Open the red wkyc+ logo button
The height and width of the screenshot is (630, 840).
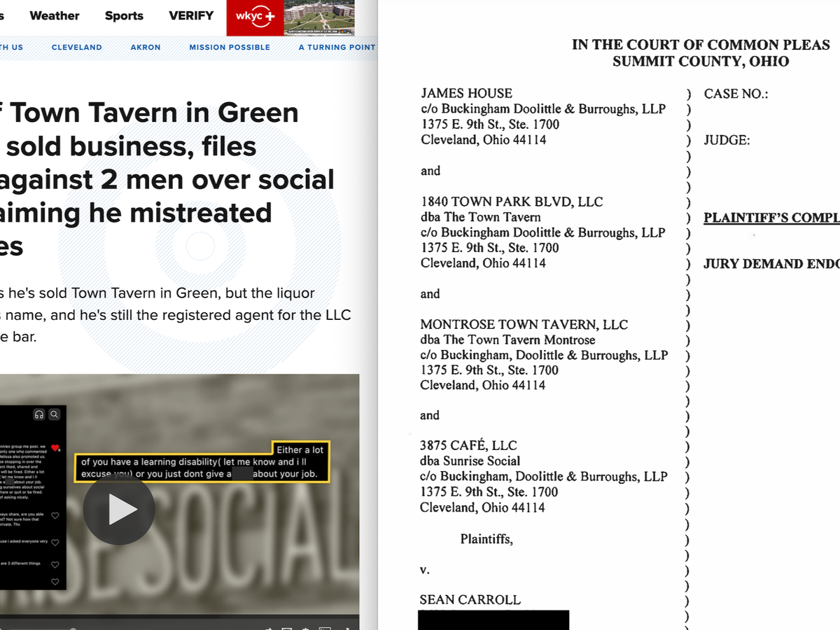point(255,17)
